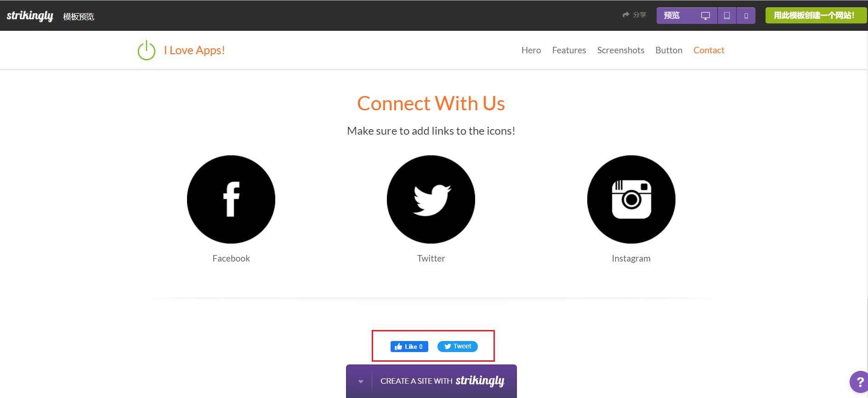This screenshot has height=398, width=868.
Task: Click the green power logo icon
Action: [x=147, y=50]
